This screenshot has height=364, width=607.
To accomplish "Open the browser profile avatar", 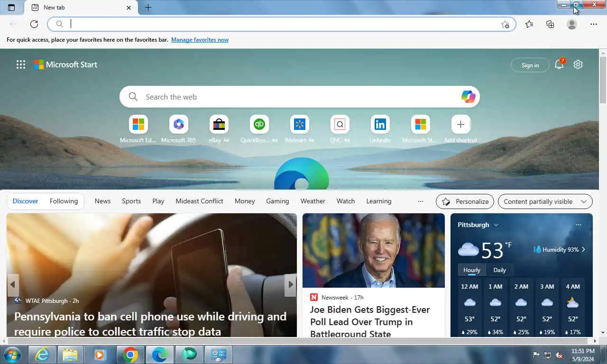I will point(572,24).
